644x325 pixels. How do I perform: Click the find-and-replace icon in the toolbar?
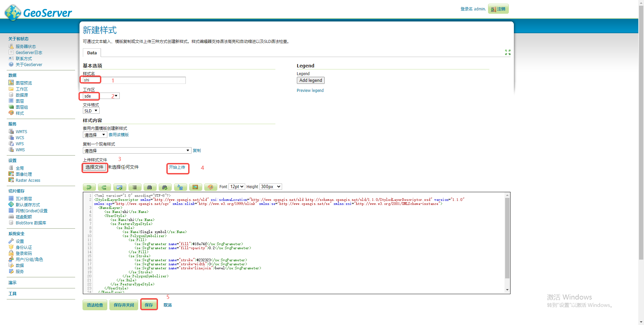click(180, 187)
